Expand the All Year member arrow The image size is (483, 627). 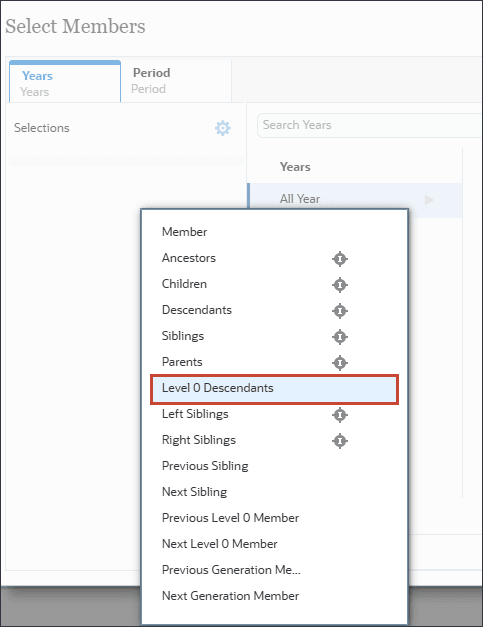(429, 200)
